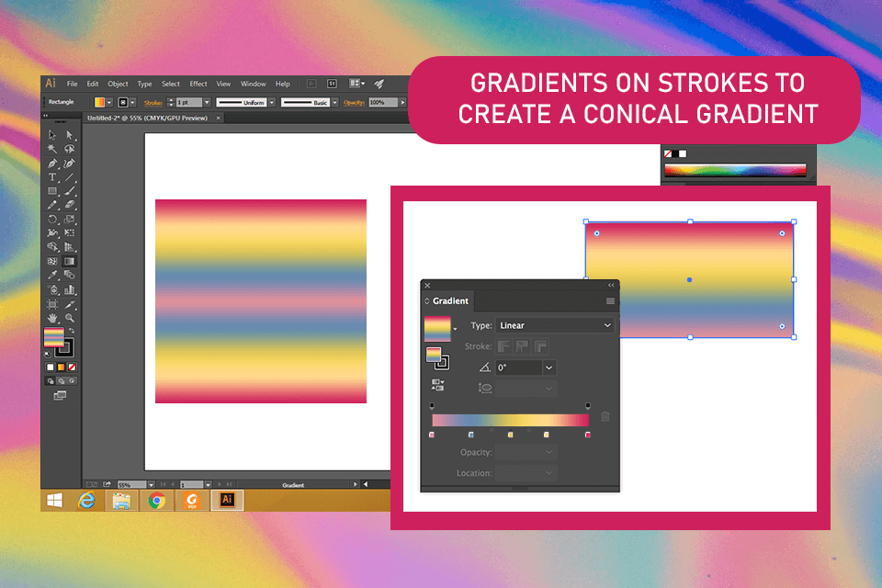
Task: Select the Hand tool
Action: tap(52, 318)
